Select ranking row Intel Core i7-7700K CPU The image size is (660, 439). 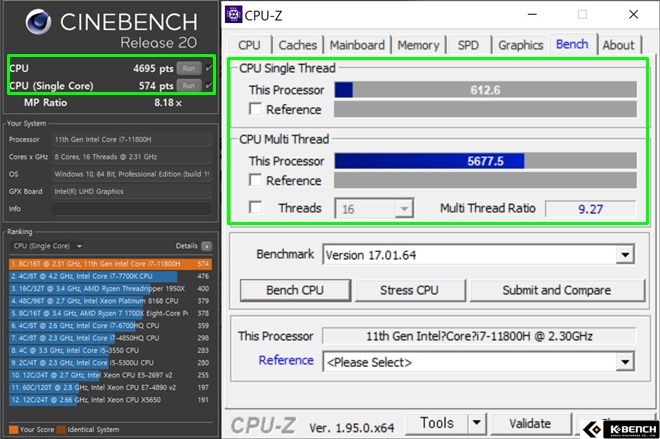110,276
